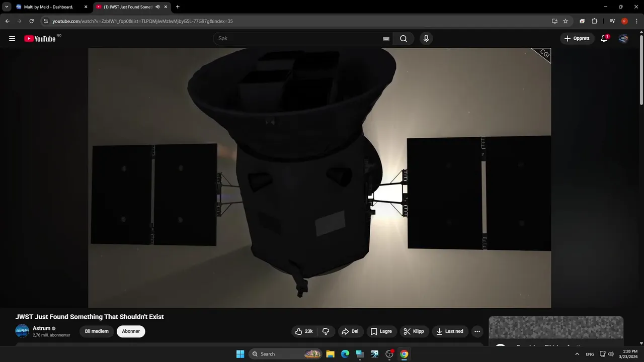This screenshot has height=362, width=644.
Task: Open the Astrum channel name link
Action: coord(42,328)
